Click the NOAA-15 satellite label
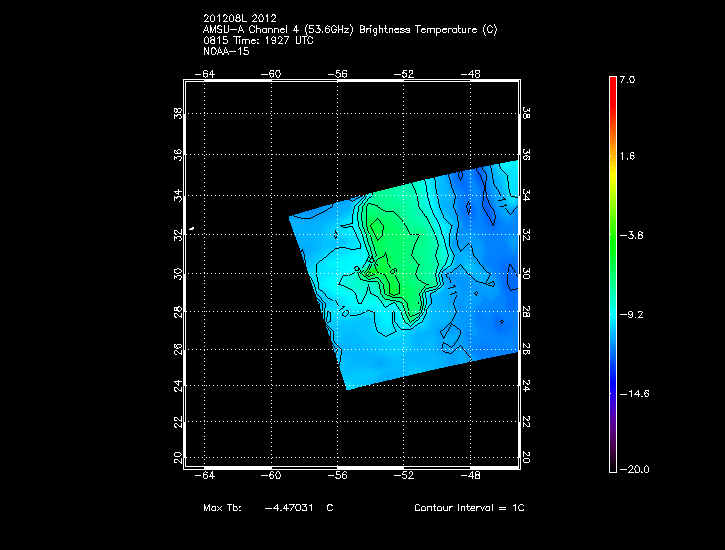The image size is (725, 550). (225, 51)
